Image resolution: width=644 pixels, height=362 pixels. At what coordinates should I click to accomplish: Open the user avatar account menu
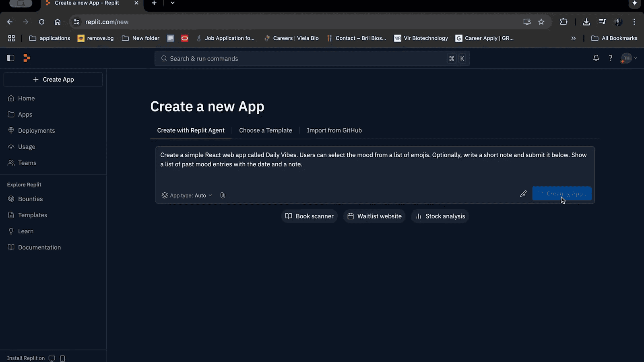pos(629,58)
